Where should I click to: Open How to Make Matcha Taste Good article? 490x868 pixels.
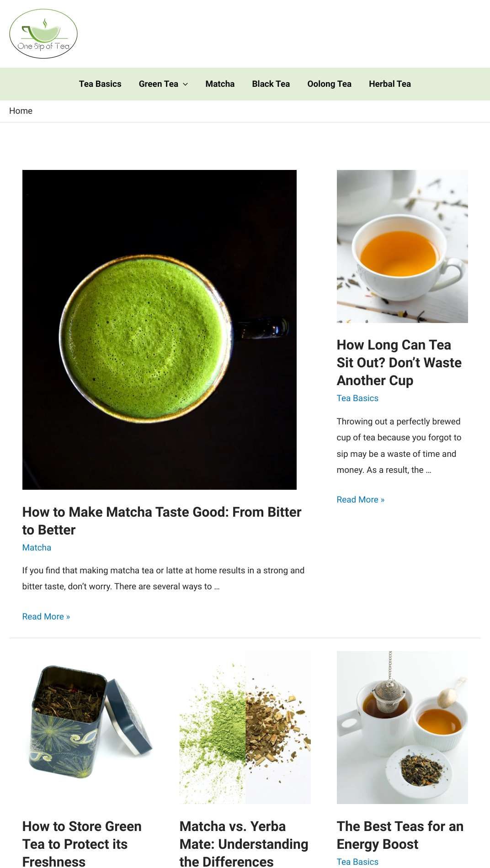pyautogui.click(x=162, y=521)
